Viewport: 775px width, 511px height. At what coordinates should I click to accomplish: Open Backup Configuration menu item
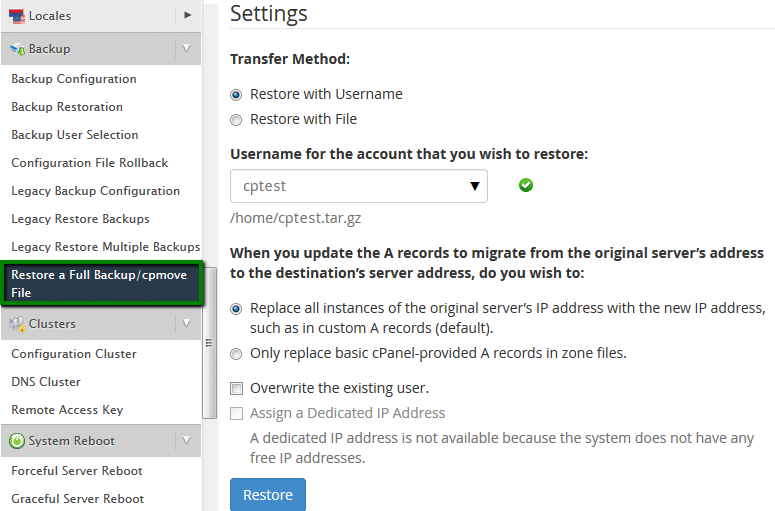point(74,79)
